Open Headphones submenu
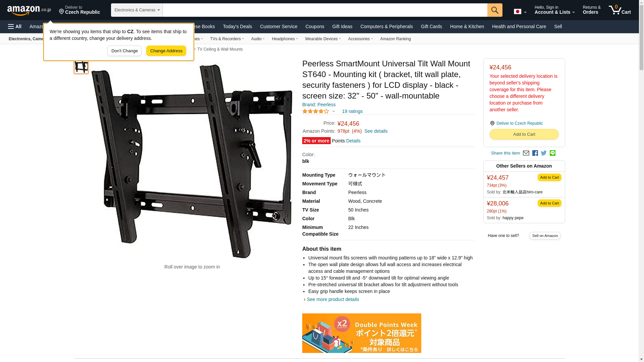This screenshot has width=644, height=362. (x=285, y=39)
